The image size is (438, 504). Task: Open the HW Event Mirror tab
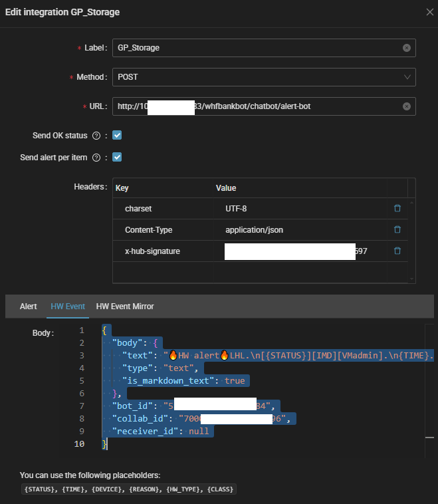pyautogui.click(x=125, y=307)
